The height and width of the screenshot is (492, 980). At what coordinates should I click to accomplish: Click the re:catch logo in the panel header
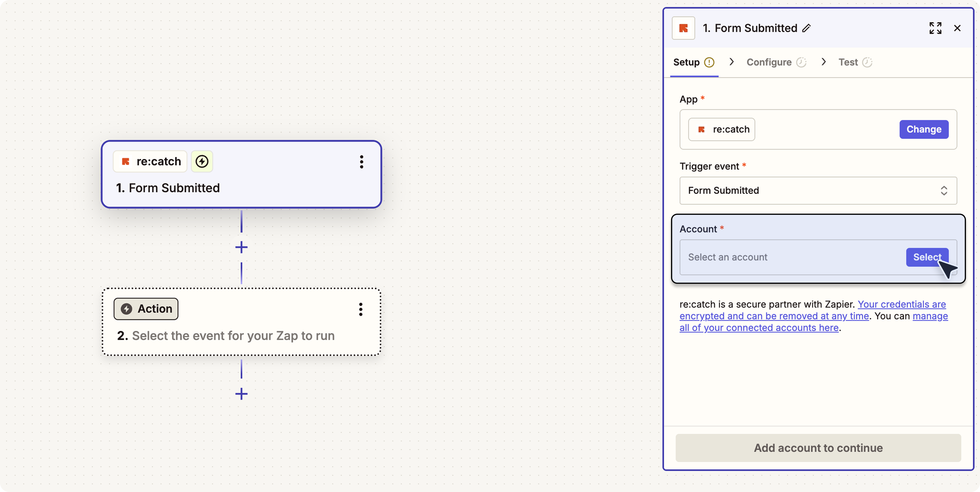tap(683, 28)
